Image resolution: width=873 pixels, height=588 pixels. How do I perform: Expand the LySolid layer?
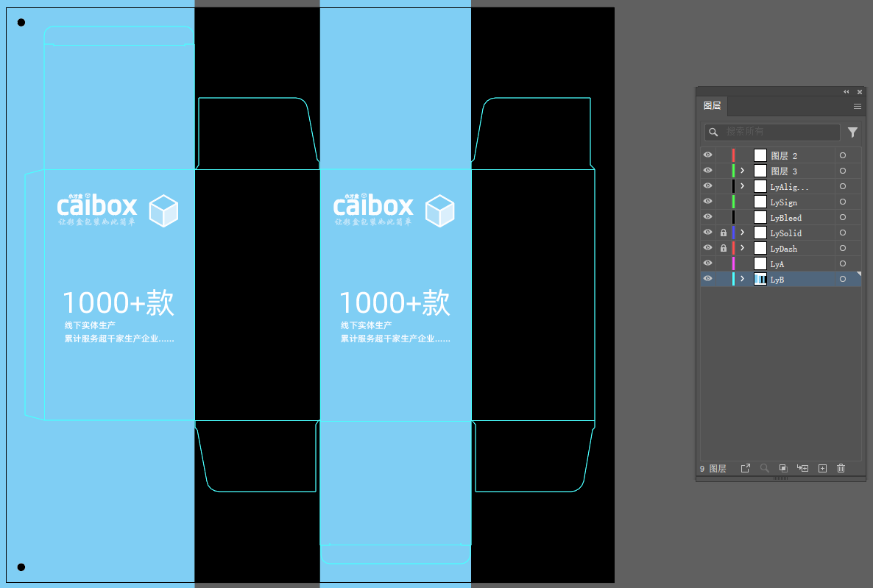click(x=742, y=233)
